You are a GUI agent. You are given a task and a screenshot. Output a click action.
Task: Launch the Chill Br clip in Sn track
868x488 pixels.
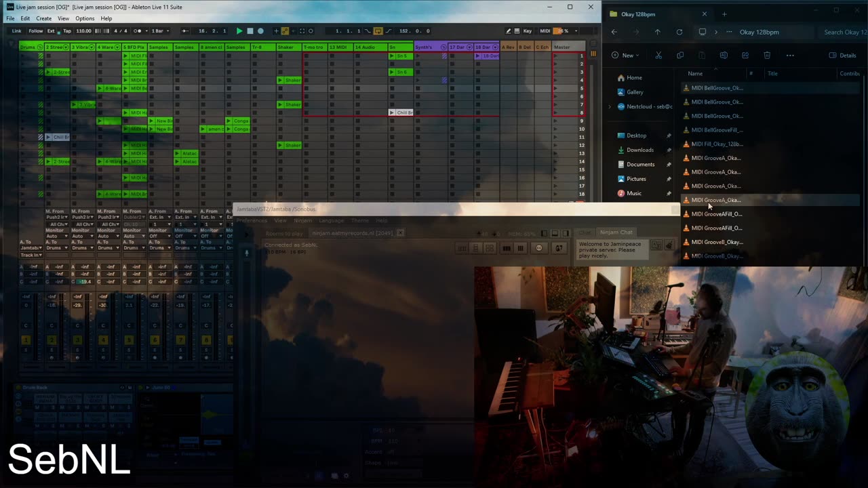392,113
